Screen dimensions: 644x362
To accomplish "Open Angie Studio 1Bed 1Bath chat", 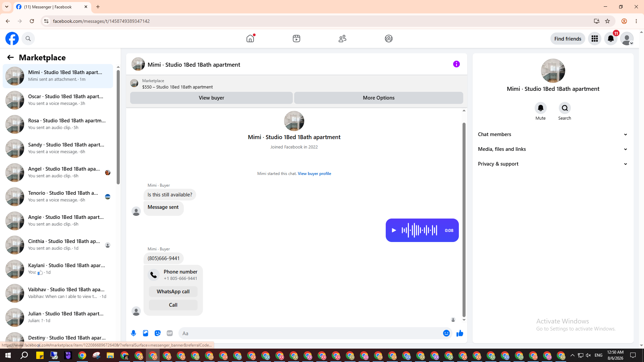I will [58, 221].
